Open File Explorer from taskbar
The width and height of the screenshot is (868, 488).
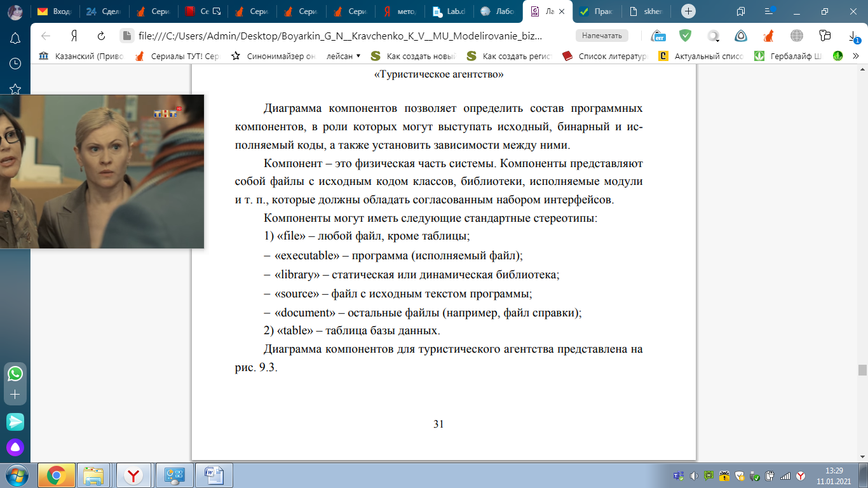point(95,475)
